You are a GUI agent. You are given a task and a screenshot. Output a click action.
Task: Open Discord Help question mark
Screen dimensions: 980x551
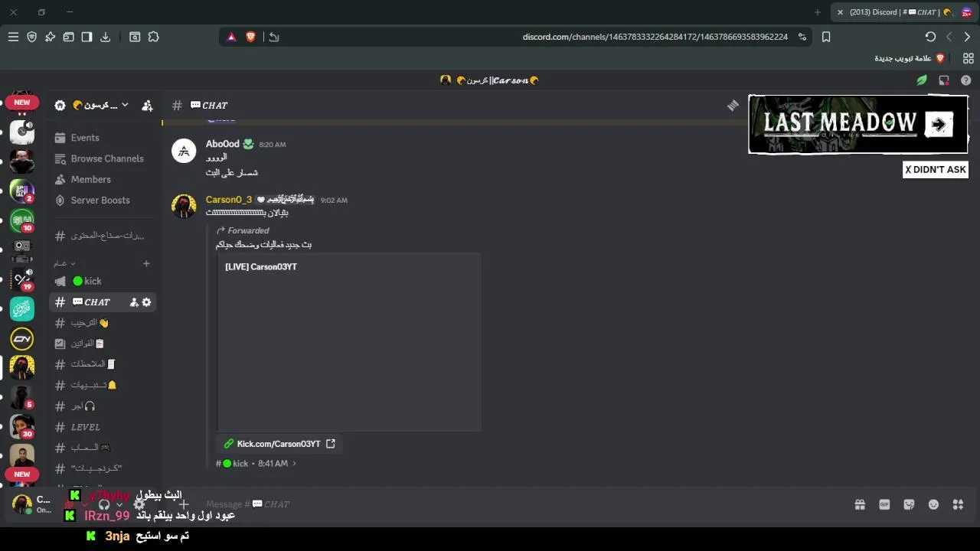pos(966,80)
